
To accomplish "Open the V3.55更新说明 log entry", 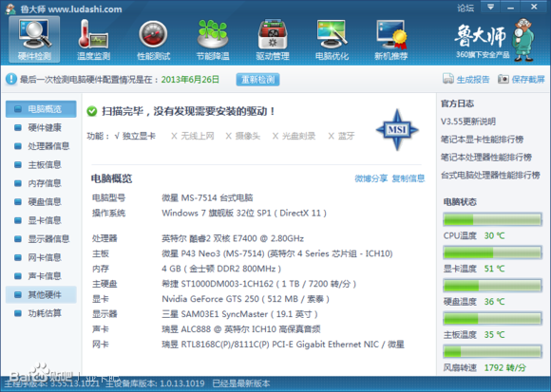I will 468,121.
